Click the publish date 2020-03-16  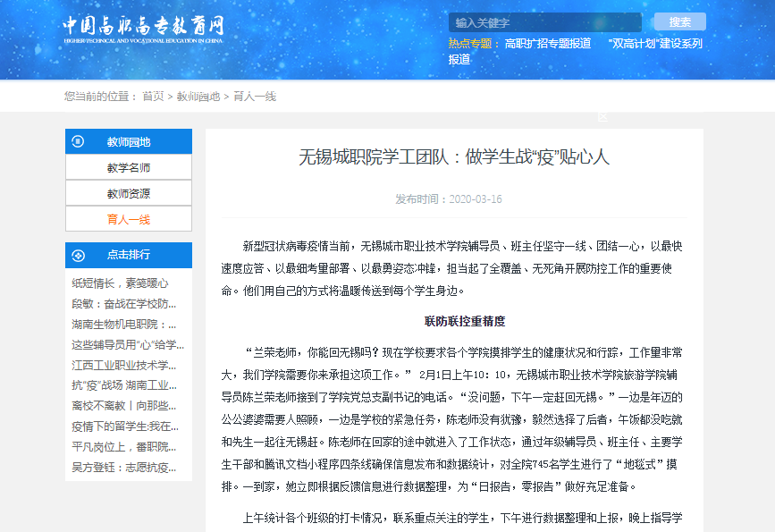[x=475, y=198]
